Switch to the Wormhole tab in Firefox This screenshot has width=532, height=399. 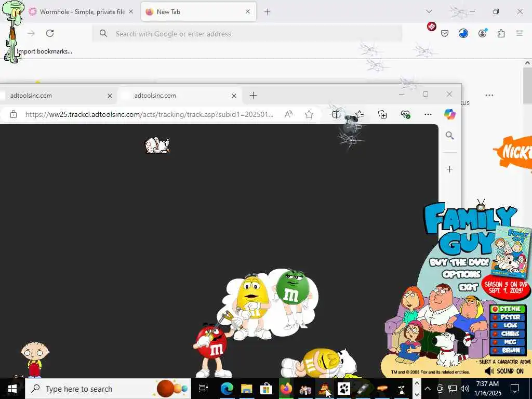tap(82, 12)
